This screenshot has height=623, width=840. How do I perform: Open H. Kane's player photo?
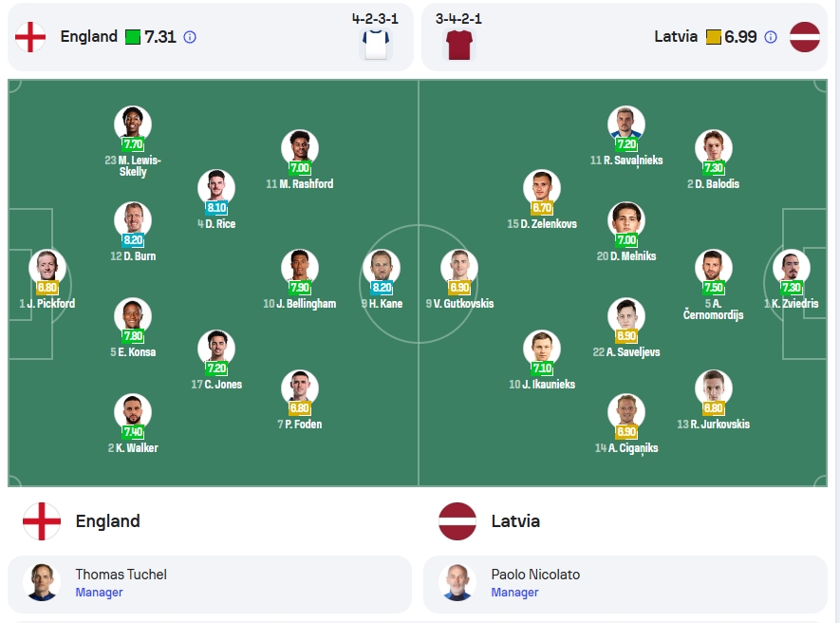tap(382, 267)
